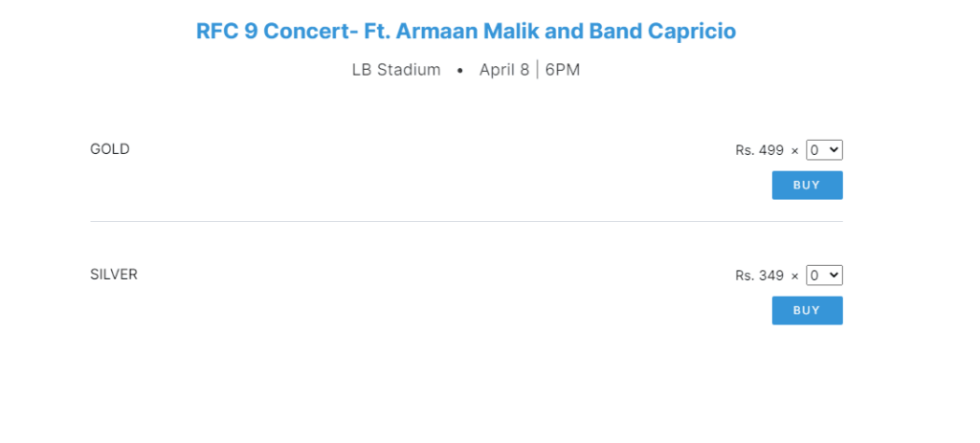Open the Gold ticket quantity dropdown
The height and width of the screenshot is (443, 980).
(x=824, y=150)
